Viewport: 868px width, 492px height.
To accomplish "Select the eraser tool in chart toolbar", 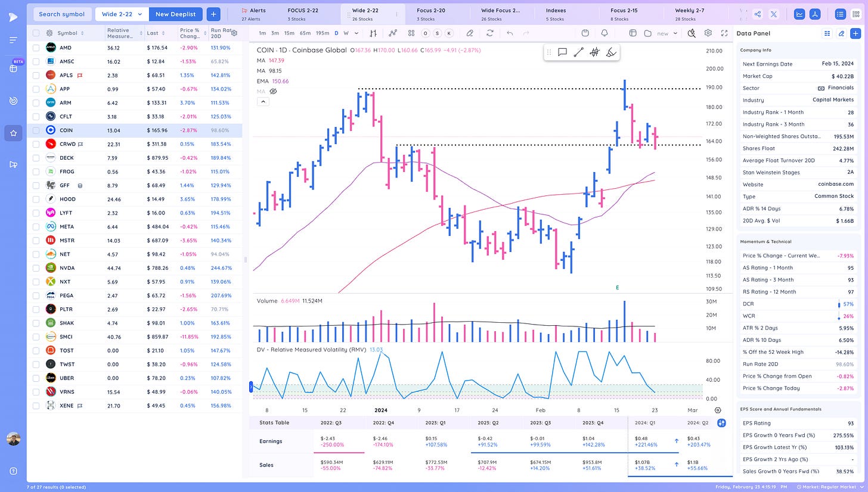I will (470, 33).
